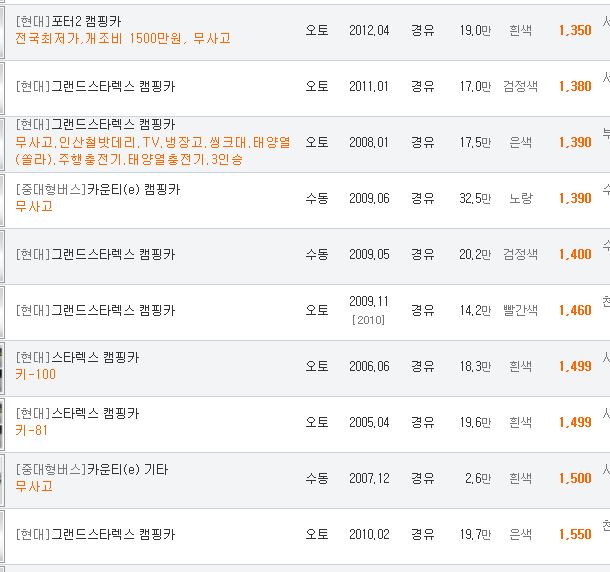Select price 1,499 in the 2006.06 row
610x572 pixels.
tap(575, 366)
